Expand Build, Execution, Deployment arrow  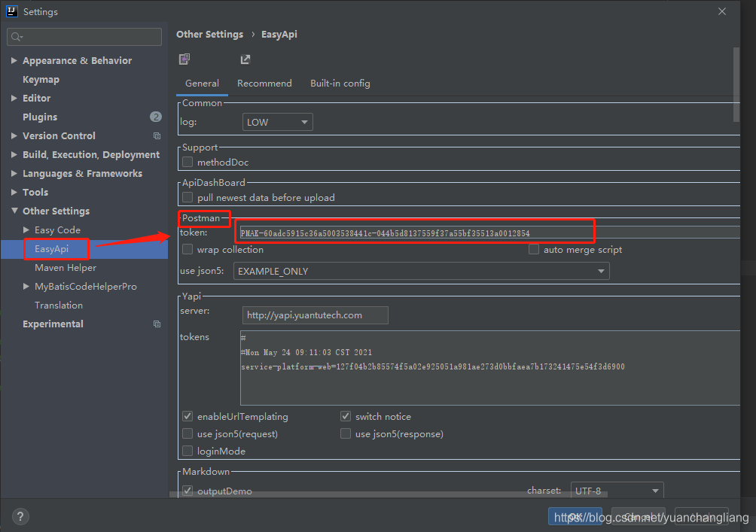coord(14,154)
